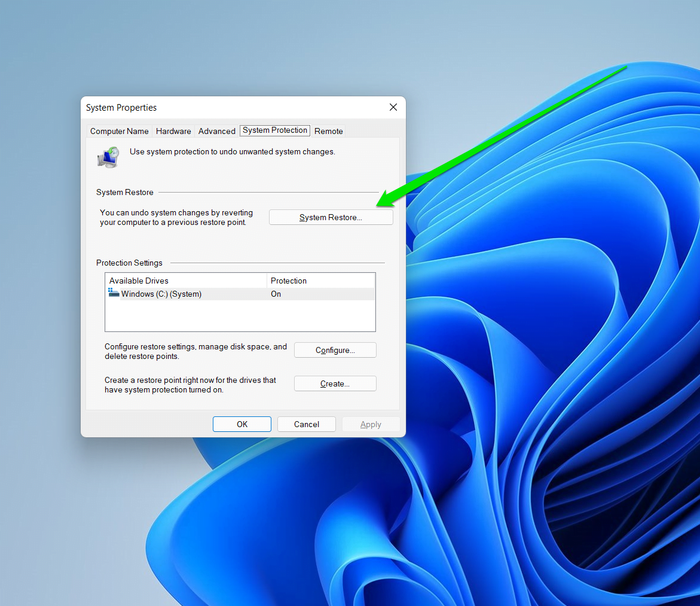Click the system protection computer icon

pyautogui.click(x=108, y=157)
